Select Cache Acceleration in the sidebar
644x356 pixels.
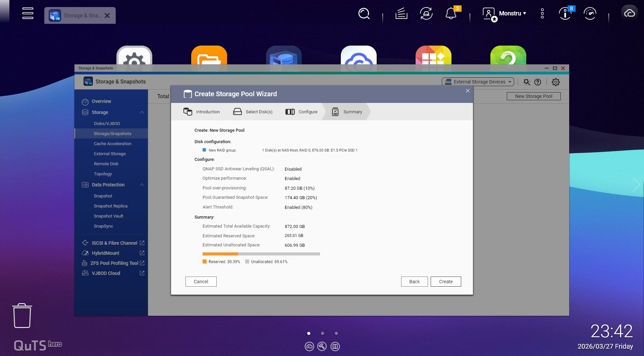pos(112,143)
